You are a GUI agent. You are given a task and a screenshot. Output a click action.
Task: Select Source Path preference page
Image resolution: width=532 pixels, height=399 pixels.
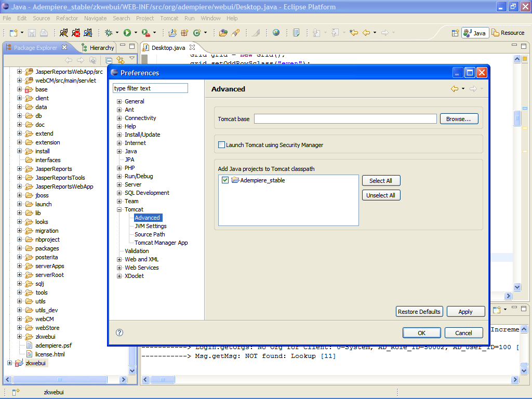pyautogui.click(x=150, y=234)
